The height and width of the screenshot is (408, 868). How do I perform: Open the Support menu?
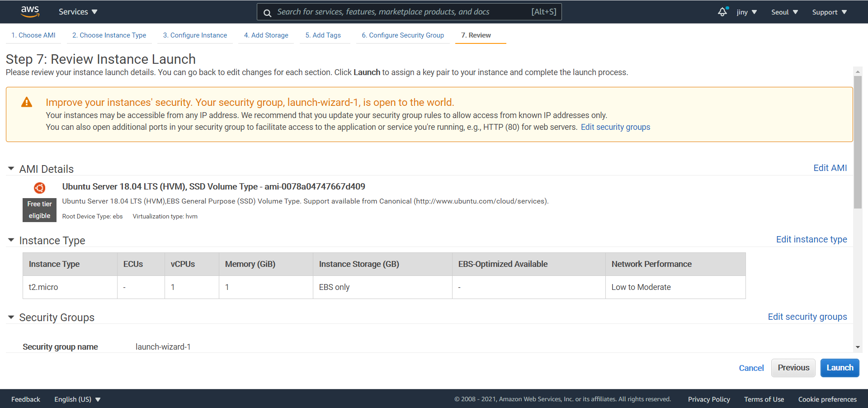[829, 12]
